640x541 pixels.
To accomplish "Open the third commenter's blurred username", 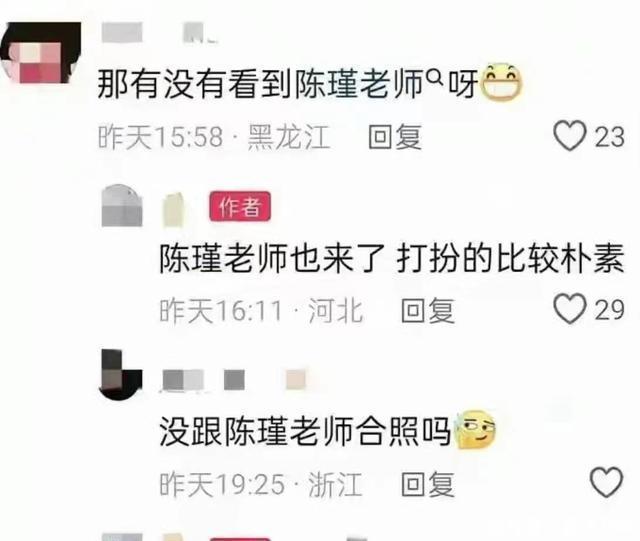I will pyautogui.click(x=234, y=380).
